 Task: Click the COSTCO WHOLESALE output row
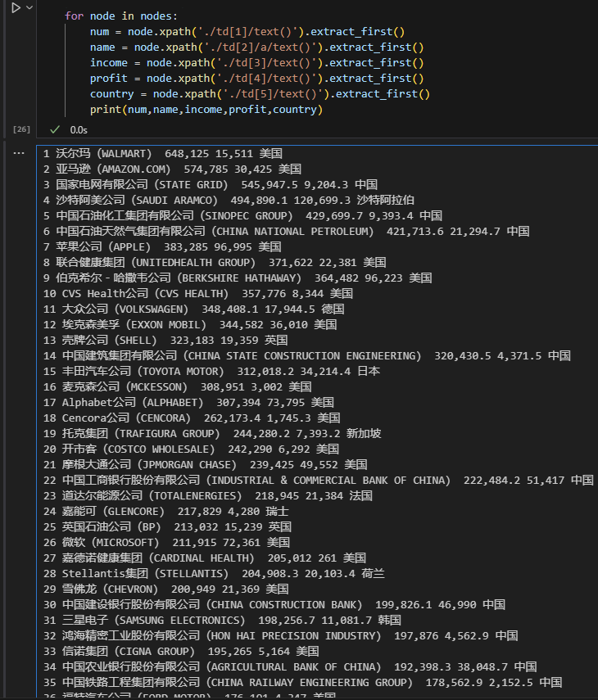[x=191, y=449]
